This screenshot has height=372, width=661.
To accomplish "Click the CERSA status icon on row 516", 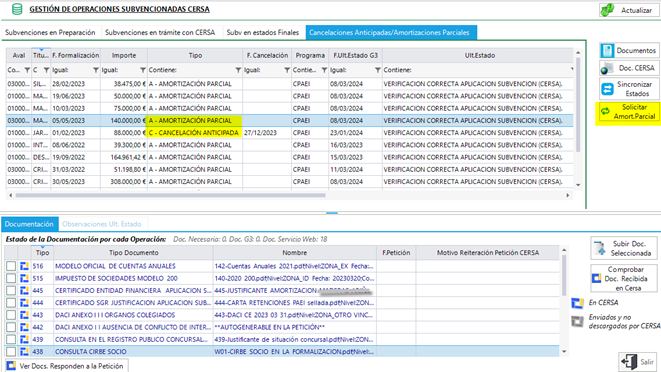I will pos(24,266).
